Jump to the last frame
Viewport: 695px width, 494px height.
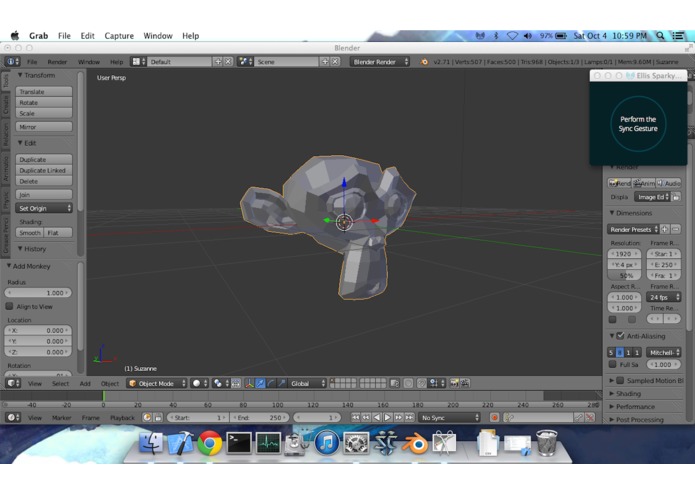coord(410,417)
